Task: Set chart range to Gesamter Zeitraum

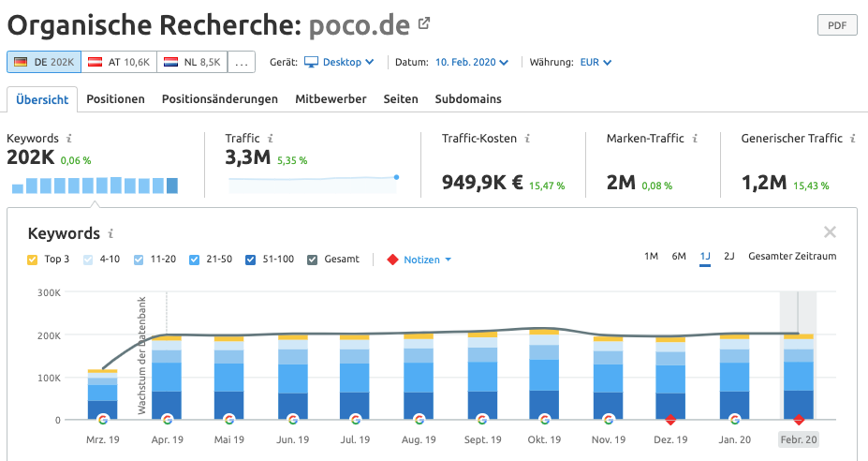Action: (792, 256)
